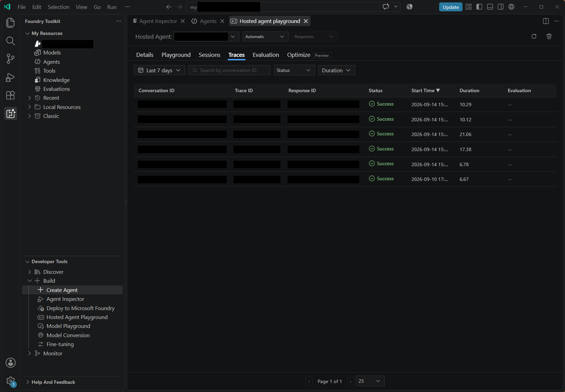Open the Last 7 days date filter
The height and width of the screenshot is (392, 565).
(159, 70)
